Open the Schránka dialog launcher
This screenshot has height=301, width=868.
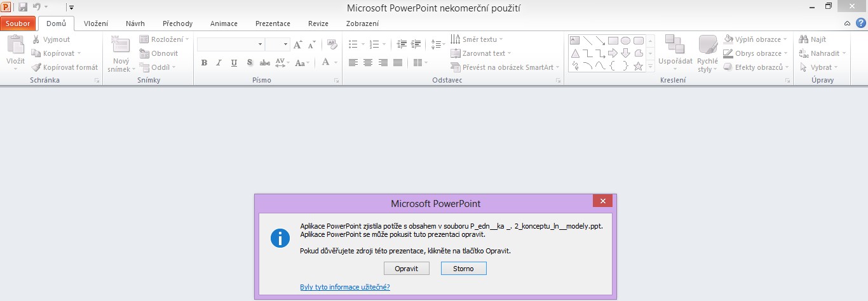(97, 81)
